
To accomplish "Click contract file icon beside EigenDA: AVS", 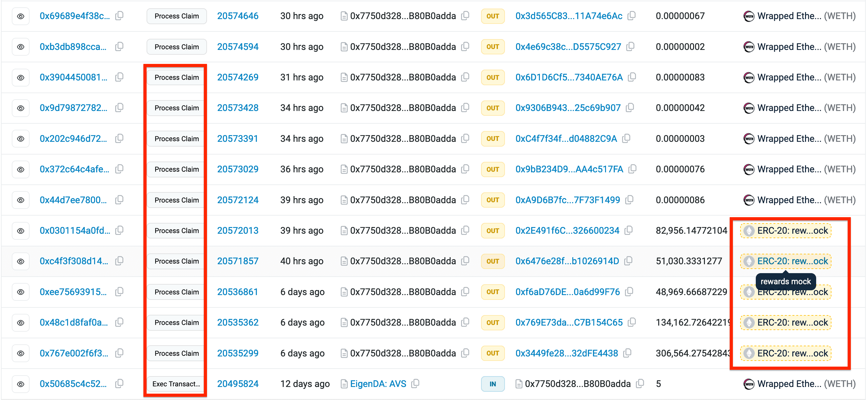I will click(344, 384).
